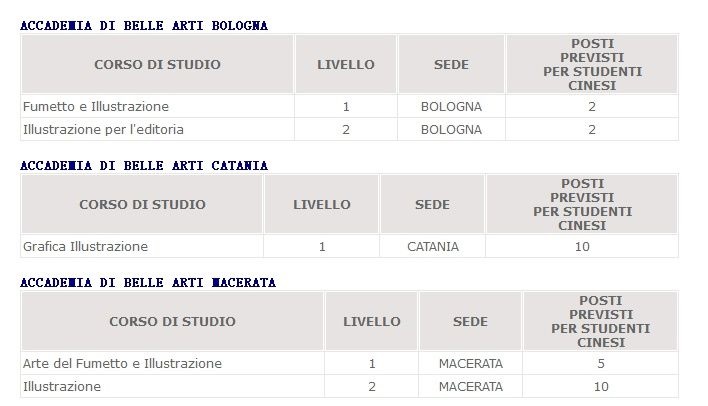The width and height of the screenshot is (708, 406).
Task: Click the Accademia di Belle Arti Bologna heading
Action: pyautogui.click(x=144, y=25)
